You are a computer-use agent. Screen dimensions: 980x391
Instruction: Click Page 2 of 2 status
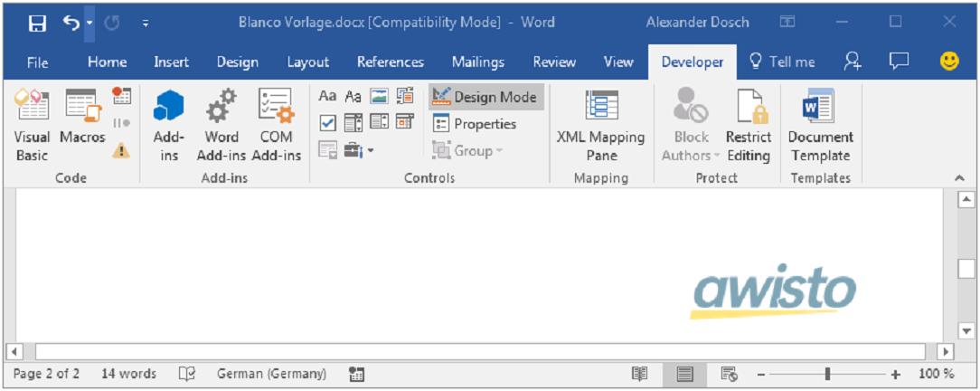tap(46, 374)
